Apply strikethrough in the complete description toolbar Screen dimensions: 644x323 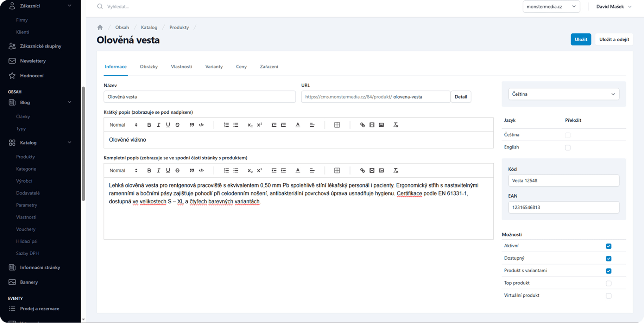[177, 171]
